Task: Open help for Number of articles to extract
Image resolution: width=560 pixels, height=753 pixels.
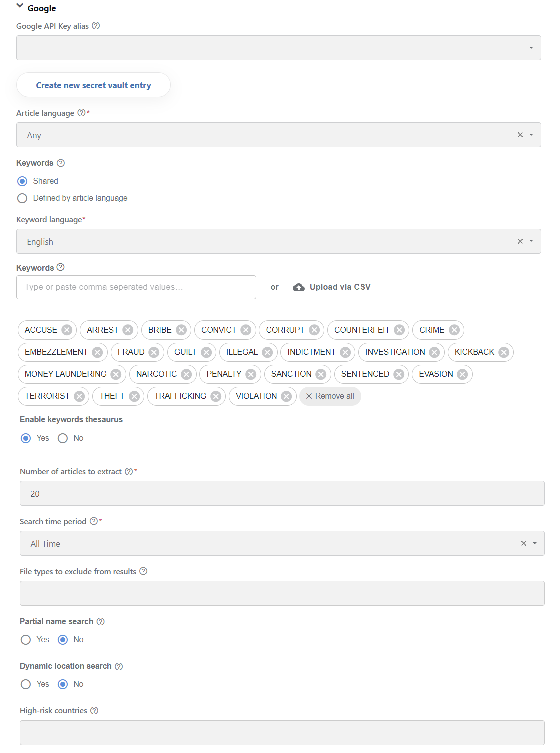Action: pos(129,471)
